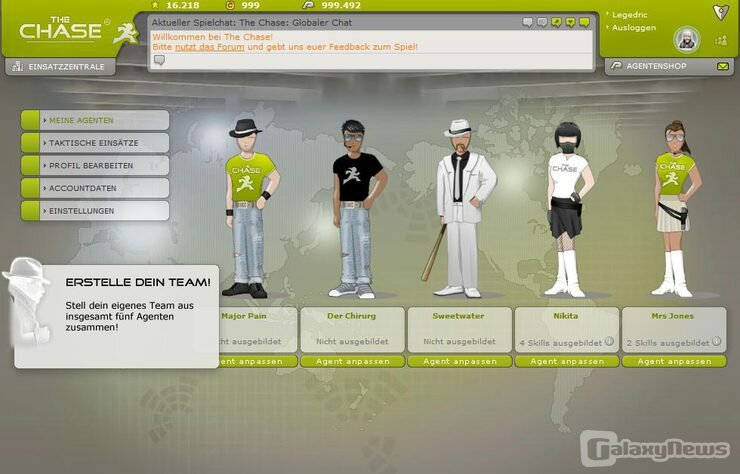
Task: Click the 16.218 points value
Action: (x=183, y=5)
